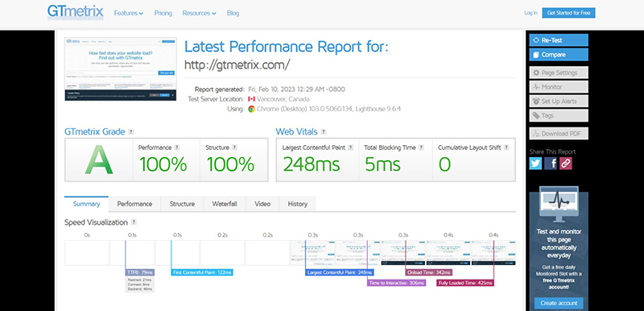Click the large A grade letter

tap(98, 160)
